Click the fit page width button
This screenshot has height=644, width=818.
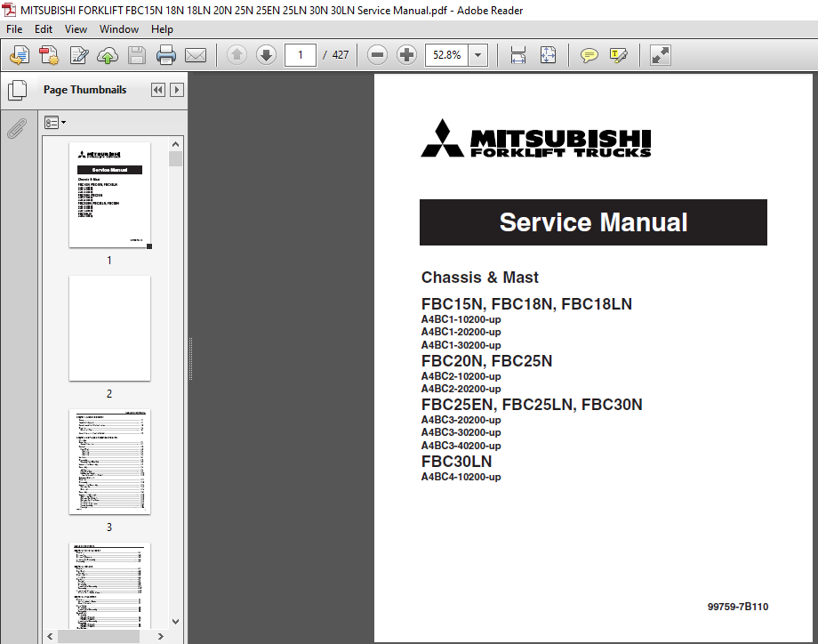(518, 55)
